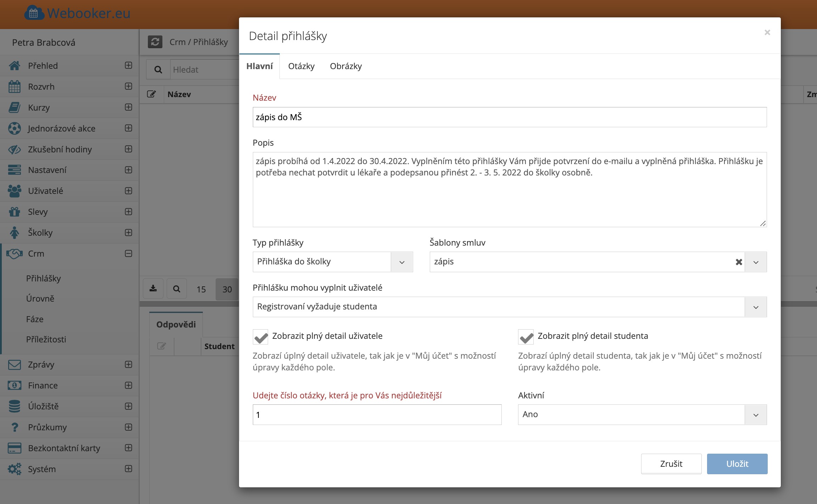The image size is (817, 504).
Task: Toggle Zobrazit plný detail studenta checkbox
Action: click(x=526, y=337)
